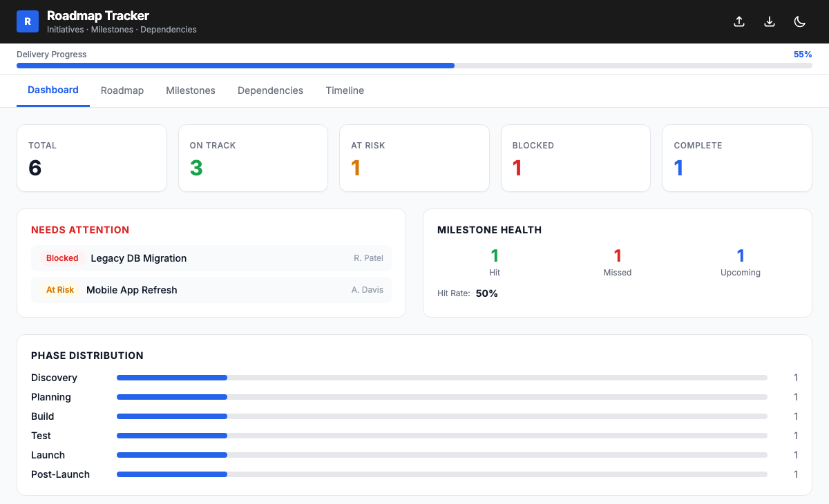Open the Dashboard tab
The height and width of the screenshot is (504, 829).
pos(53,90)
